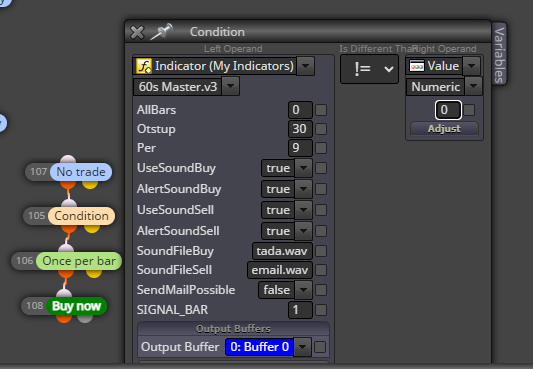Click input connector atop No trade block
This screenshot has width=533, height=369.
(x=68, y=159)
